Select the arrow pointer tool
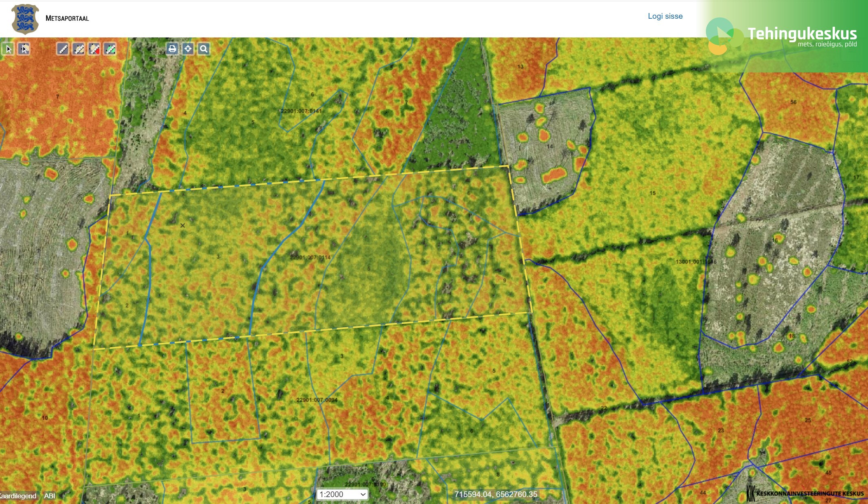The width and height of the screenshot is (868, 504). (8, 49)
